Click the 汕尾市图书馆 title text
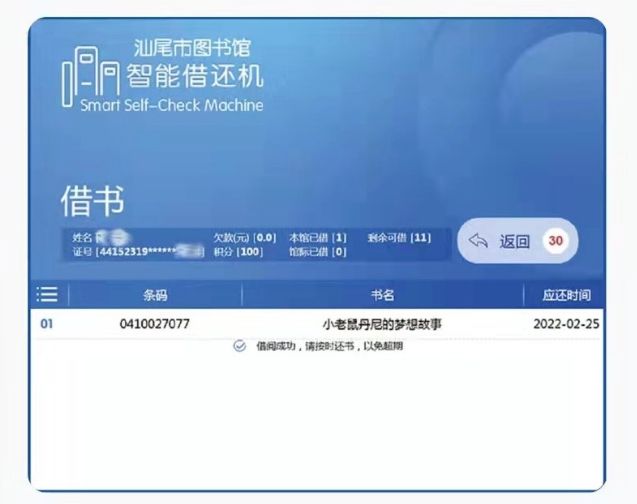 pos(193,48)
